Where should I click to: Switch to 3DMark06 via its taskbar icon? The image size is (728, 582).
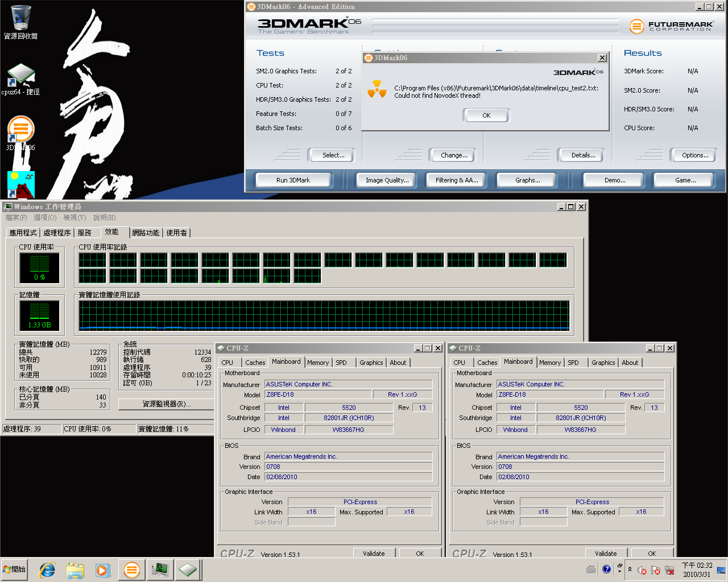131,569
